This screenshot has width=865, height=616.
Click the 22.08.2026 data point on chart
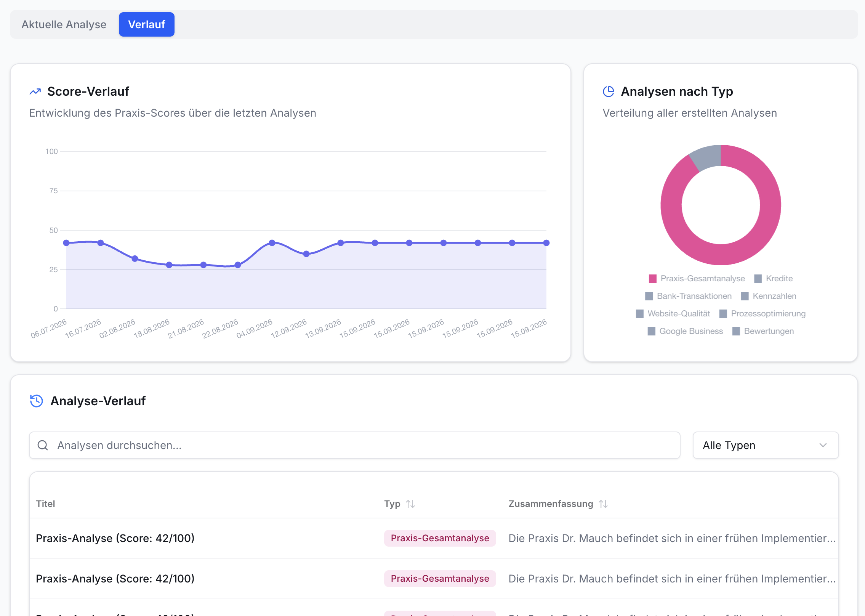pyautogui.click(x=238, y=265)
